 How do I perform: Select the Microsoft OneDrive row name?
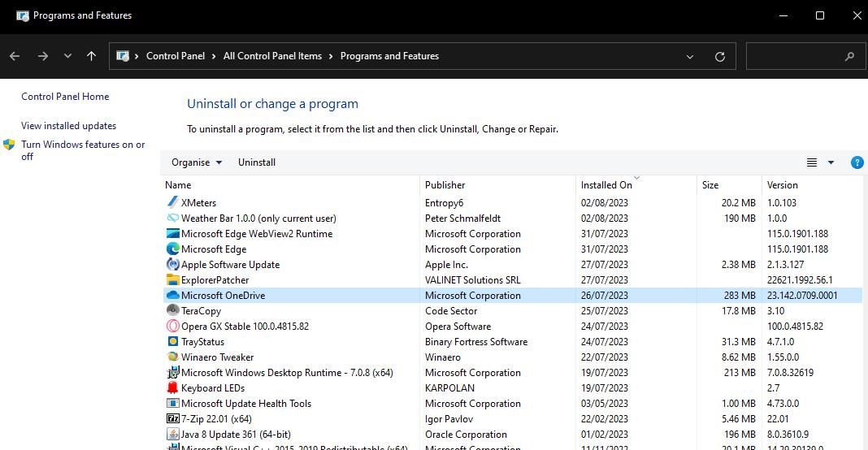pyautogui.click(x=223, y=296)
